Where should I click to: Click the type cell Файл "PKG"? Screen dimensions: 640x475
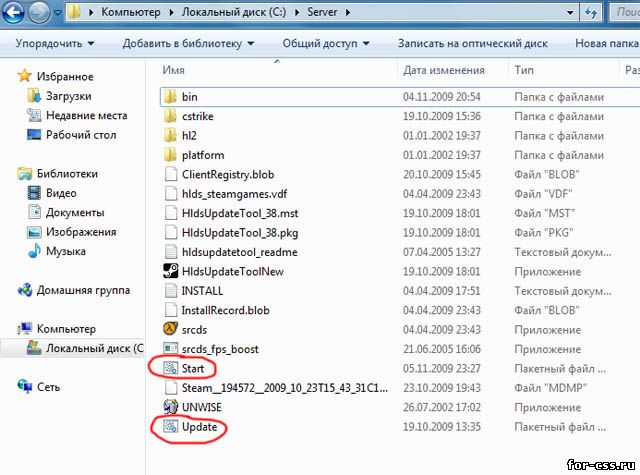coord(544,233)
